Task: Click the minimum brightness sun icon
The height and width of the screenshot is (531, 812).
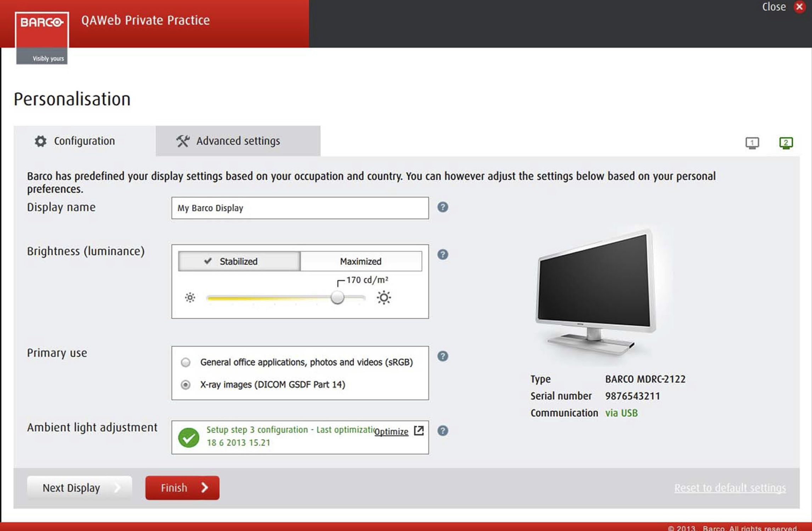Action: point(190,297)
